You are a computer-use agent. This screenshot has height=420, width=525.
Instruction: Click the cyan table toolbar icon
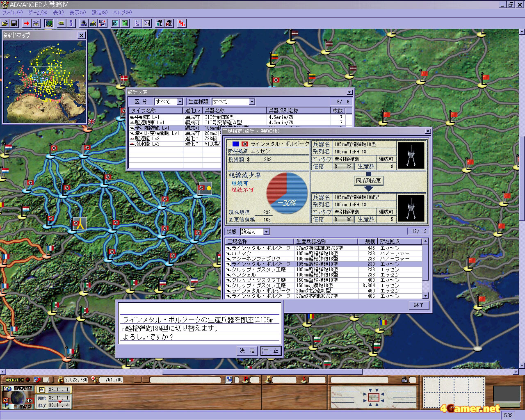[x=115, y=23]
